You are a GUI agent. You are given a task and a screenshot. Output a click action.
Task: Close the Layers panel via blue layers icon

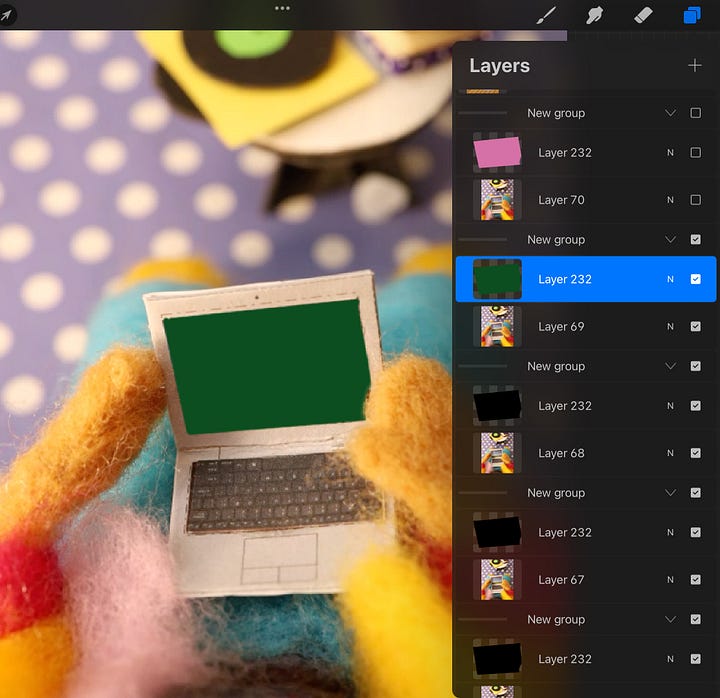pyautogui.click(x=692, y=15)
